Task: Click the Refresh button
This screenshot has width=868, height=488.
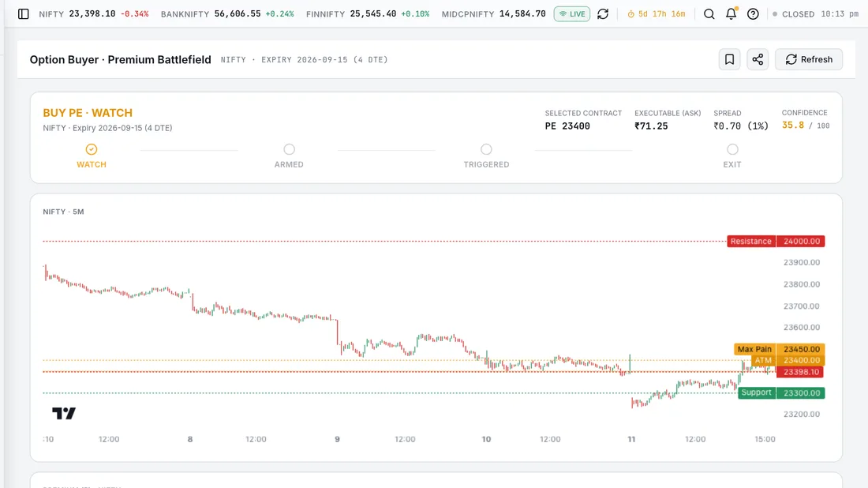Action: (809, 59)
